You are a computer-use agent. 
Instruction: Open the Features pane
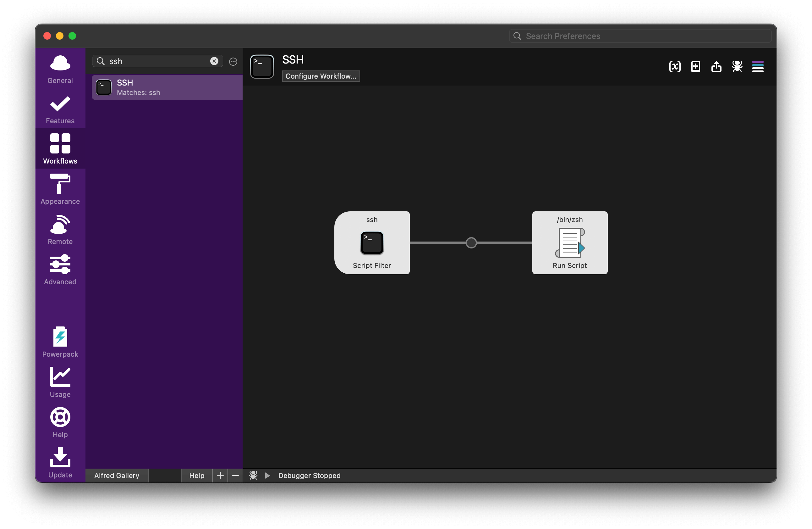point(60,110)
